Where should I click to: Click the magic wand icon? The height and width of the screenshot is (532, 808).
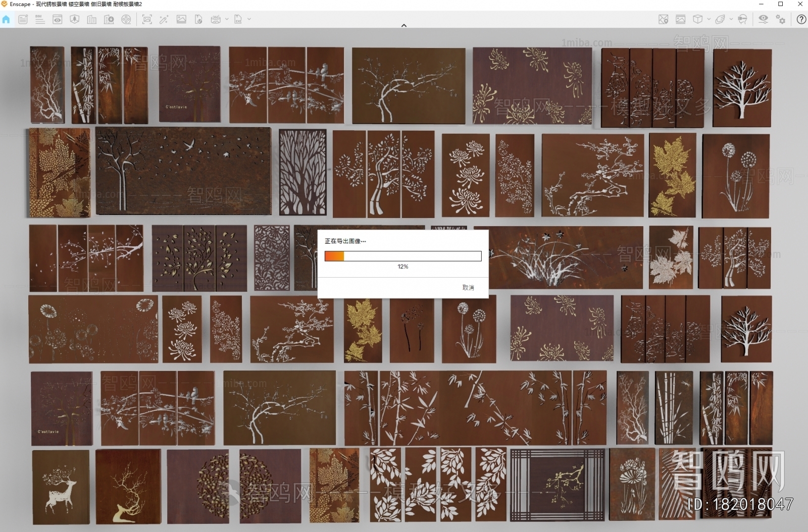click(x=164, y=20)
